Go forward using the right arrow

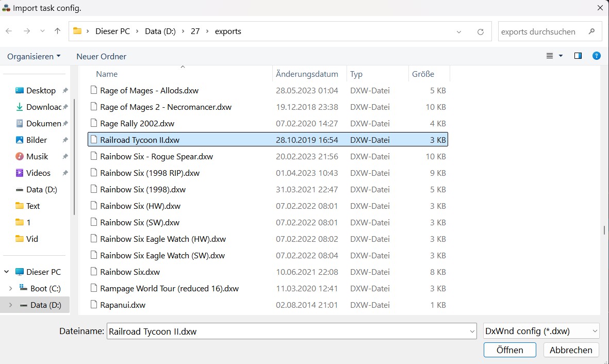(26, 31)
